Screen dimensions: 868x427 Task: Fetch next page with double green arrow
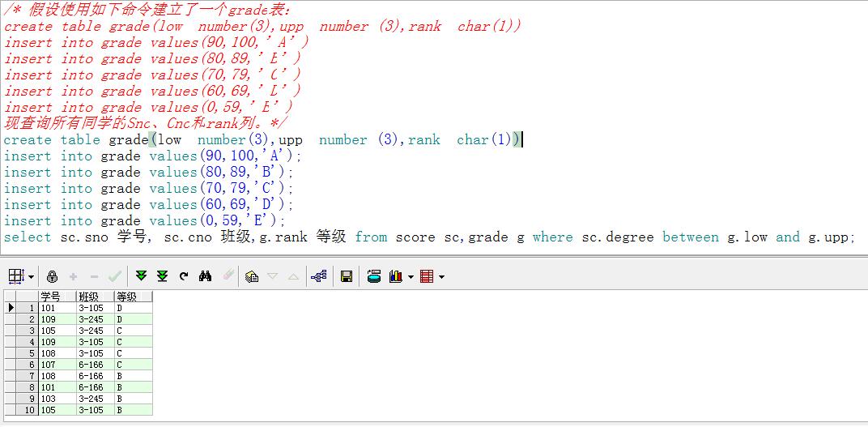[141, 275]
